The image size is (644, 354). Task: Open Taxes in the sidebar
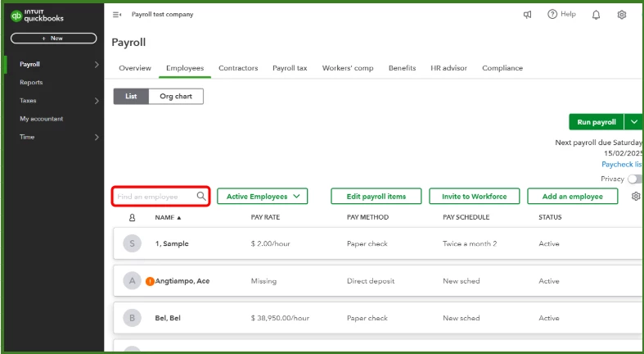[x=28, y=101]
